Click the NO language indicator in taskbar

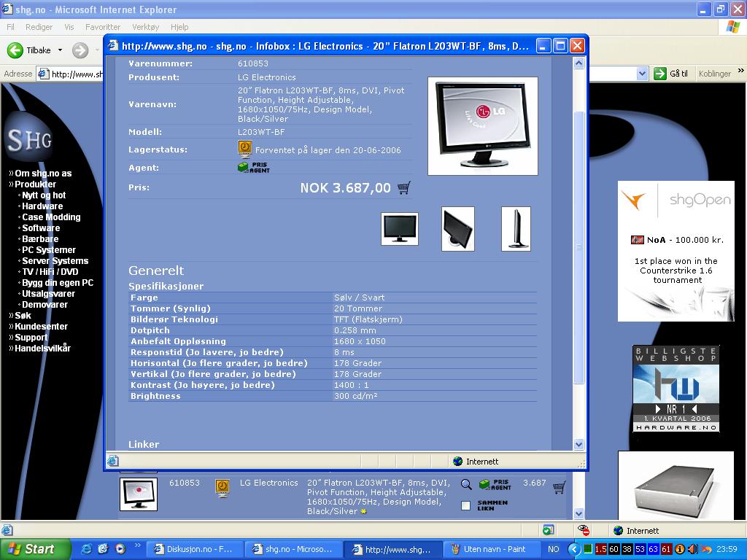(553, 549)
